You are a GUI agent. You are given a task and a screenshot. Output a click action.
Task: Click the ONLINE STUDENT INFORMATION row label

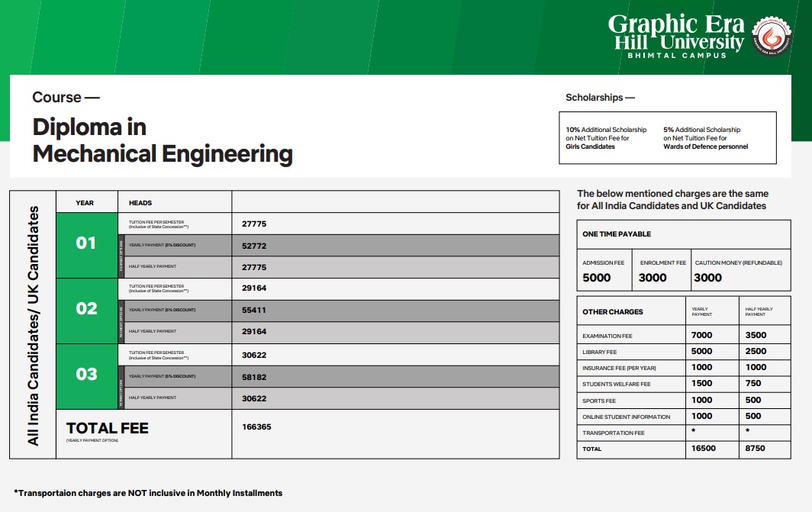[x=627, y=417]
